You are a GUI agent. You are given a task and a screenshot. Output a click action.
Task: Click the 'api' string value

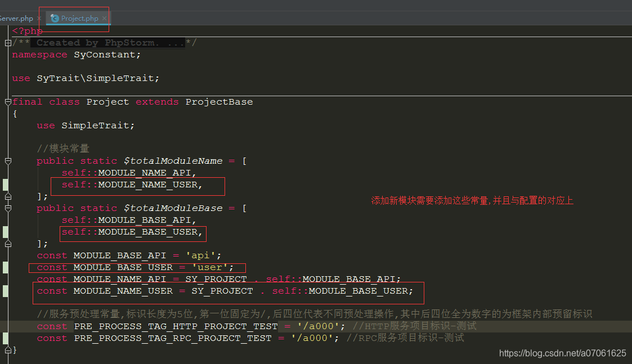coord(200,255)
